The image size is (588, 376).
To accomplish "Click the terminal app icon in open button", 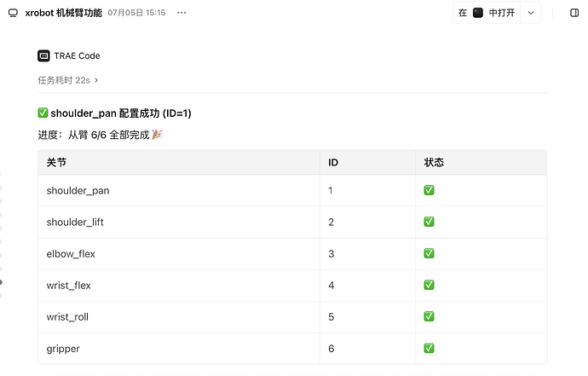I will (x=478, y=13).
